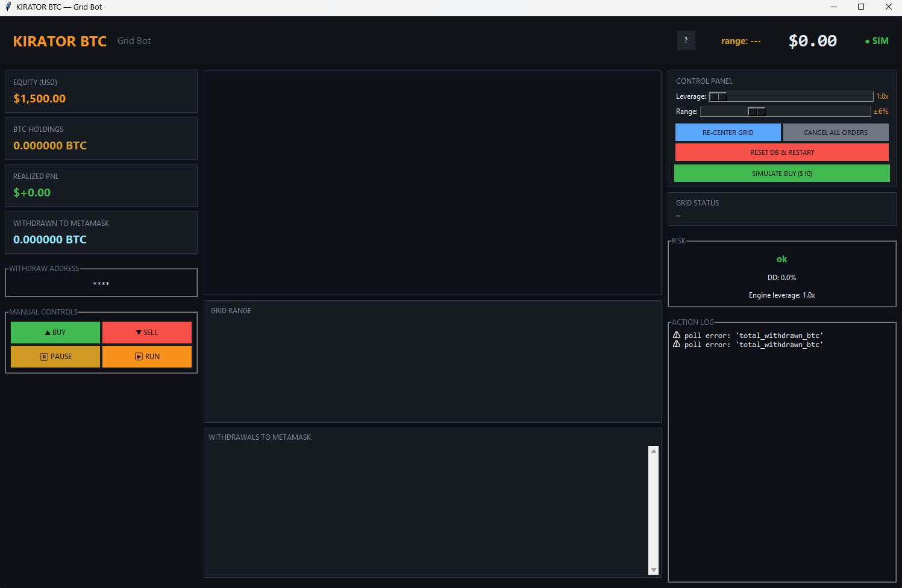The image size is (902, 588).
Task: Click the CONTROL PANEL heading
Action: pyautogui.click(x=704, y=81)
